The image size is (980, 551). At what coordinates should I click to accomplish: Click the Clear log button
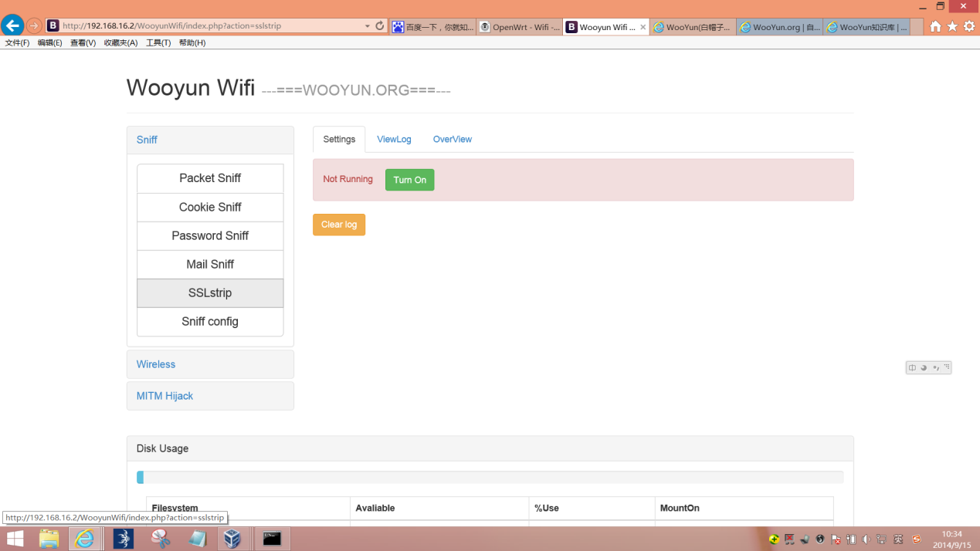(339, 225)
